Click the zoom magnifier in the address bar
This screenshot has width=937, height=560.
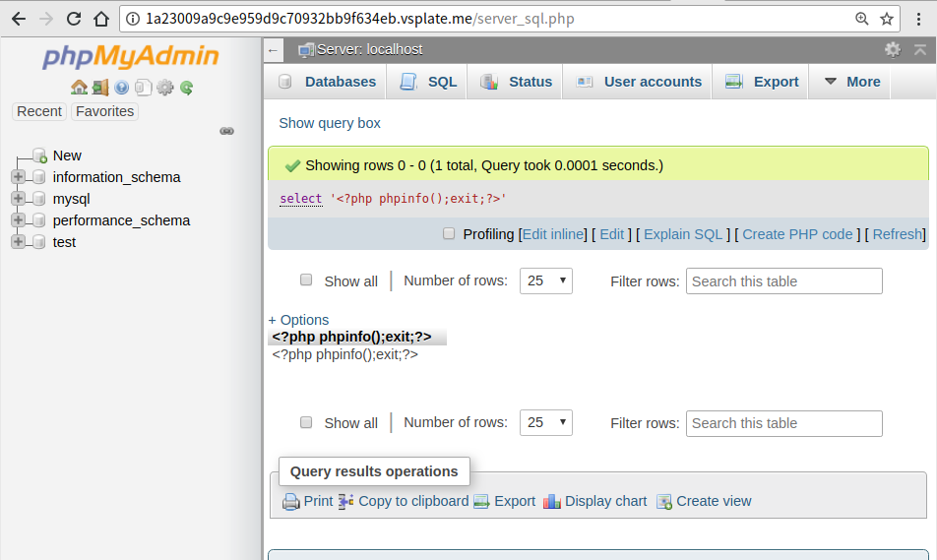pyautogui.click(x=862, y=19)
